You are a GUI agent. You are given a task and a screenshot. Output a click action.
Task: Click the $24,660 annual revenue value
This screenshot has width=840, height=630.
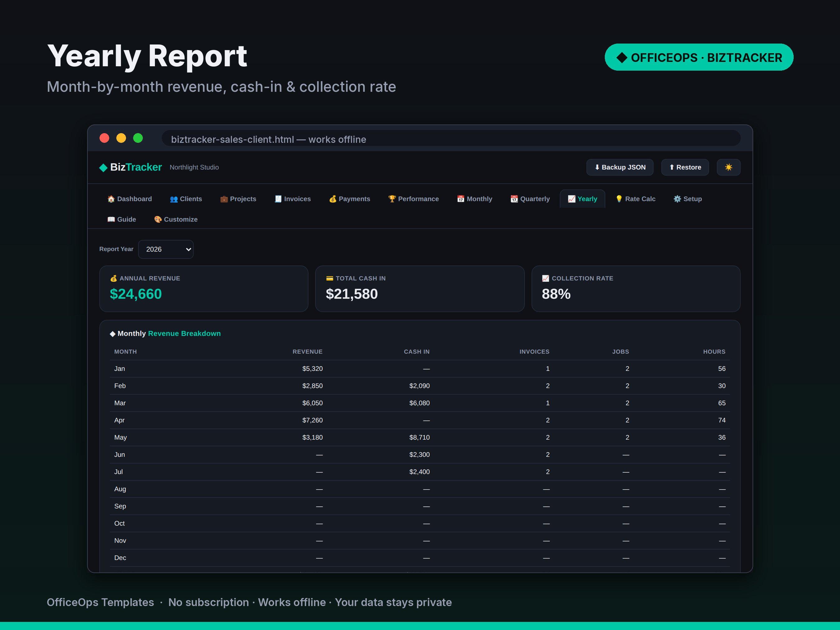[x=136, y=294]
